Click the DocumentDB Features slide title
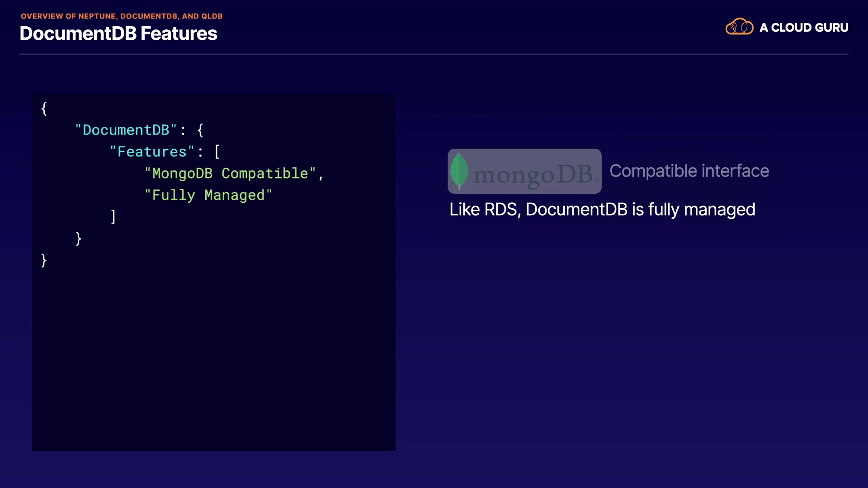Image resolution: width=868 pixels, height=488 pixels. pos(118,33)
